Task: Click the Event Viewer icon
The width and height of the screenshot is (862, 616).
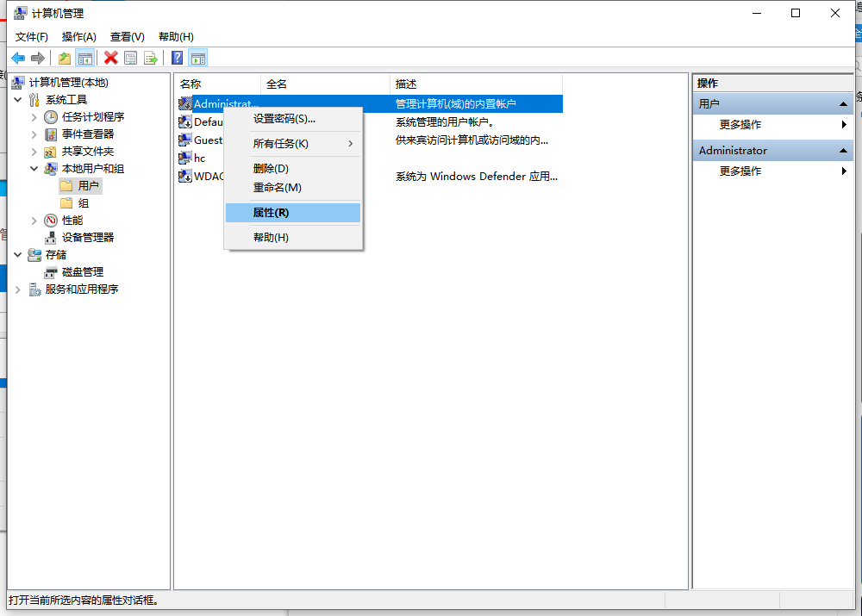Action: tap(51, 134)
